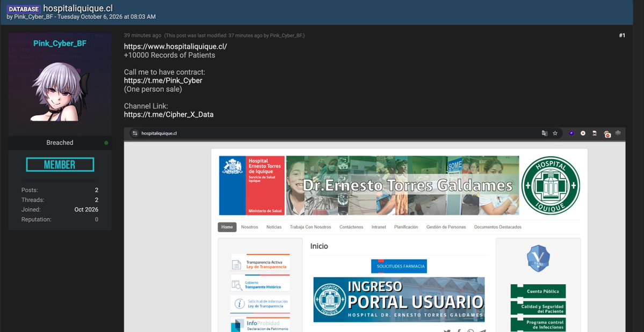Click the MEMBER rank badge
Screen dimensions: 644x332
pyautogui.click(x=60, y=164)
